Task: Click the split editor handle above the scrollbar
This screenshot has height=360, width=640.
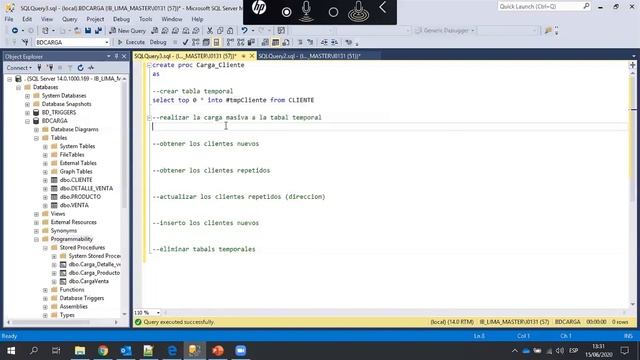Action: [633, 65]
